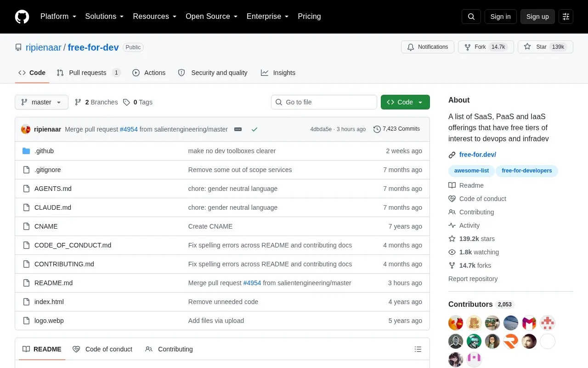Viewport: 588px width, 368px height.
Task: Expand the Resources menu
Action: tap(155, 17)
